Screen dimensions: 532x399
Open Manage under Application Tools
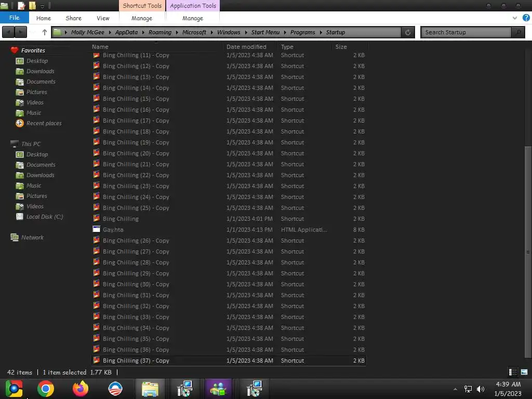[192, 18]
